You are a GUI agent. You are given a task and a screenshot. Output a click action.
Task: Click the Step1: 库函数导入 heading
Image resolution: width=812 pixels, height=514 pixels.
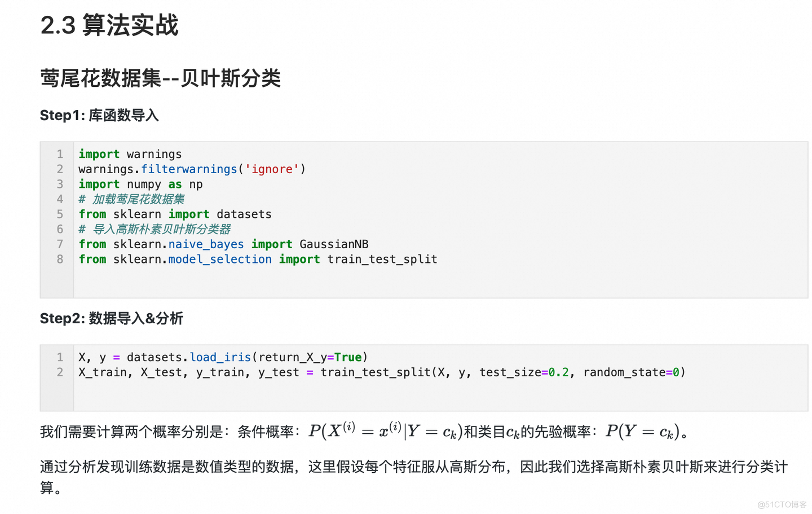[x=99, y=116]
